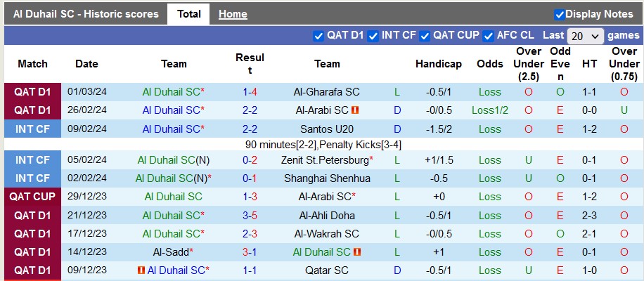This screenshot has height=281, width=644.
Task: Click the Al-Sadd home team link
Action: coord(171,252)
